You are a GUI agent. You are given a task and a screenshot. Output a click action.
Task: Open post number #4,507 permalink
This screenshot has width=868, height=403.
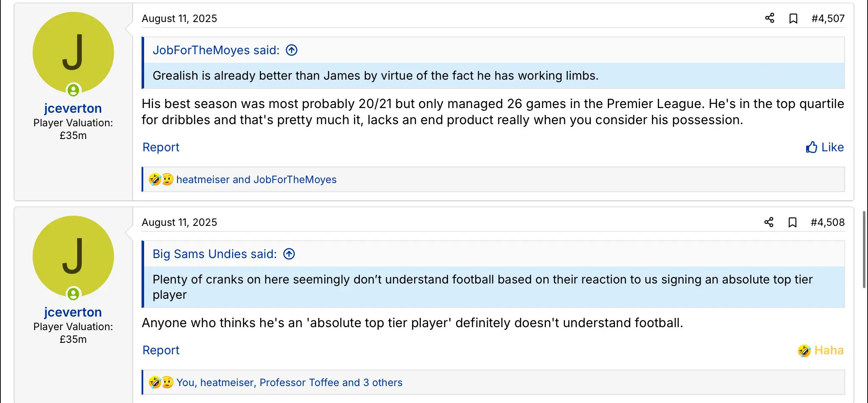coord(828,19)
